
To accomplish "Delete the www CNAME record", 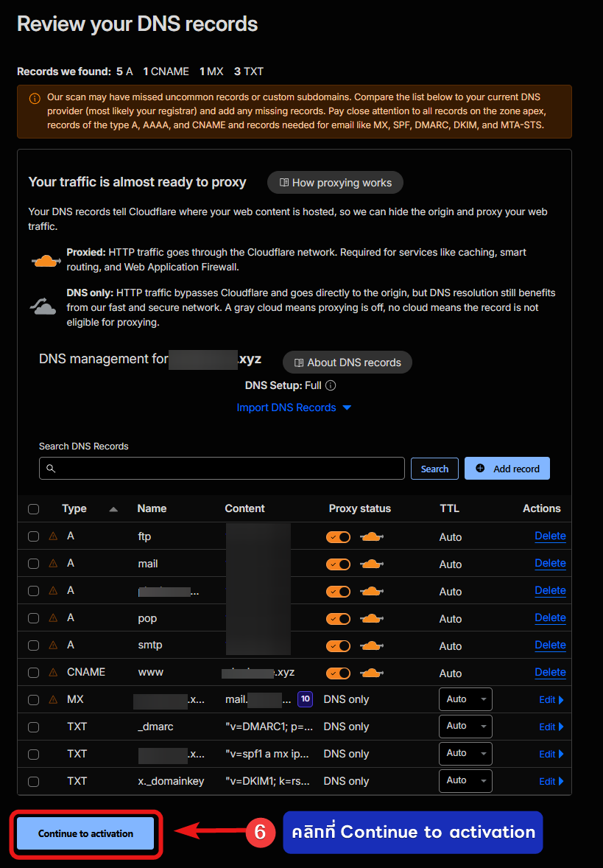I will [550, 672].
